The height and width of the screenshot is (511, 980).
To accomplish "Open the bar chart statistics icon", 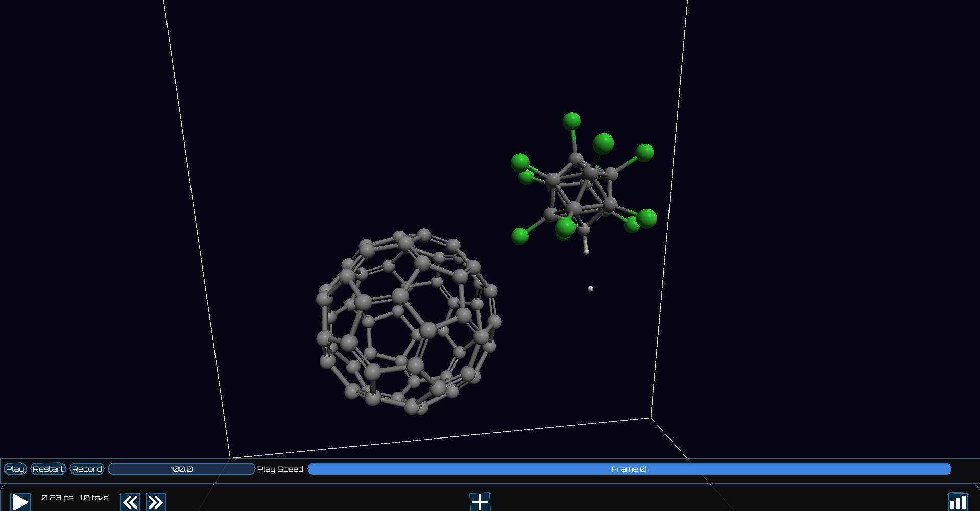I will (958, 502).
